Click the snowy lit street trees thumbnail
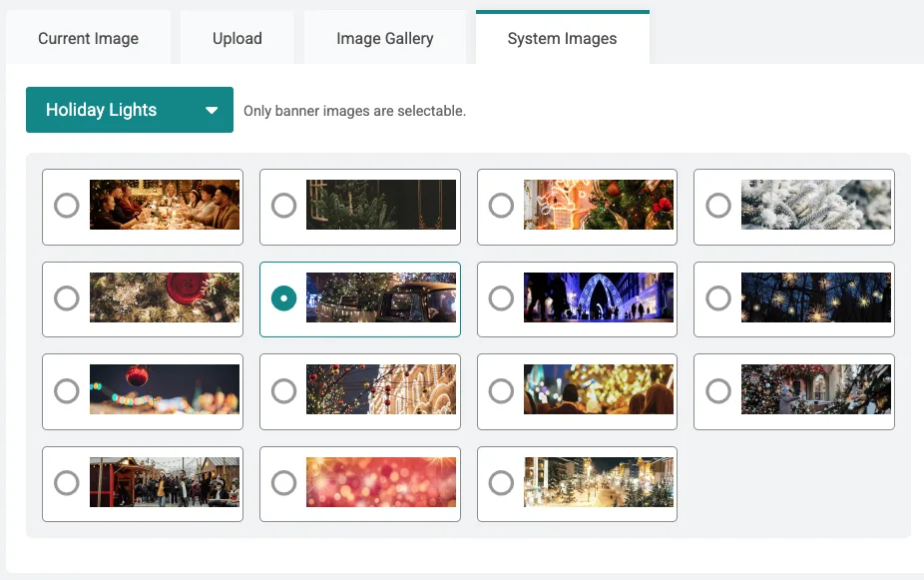This screenshot has height=580, width=924. point(599,482)
